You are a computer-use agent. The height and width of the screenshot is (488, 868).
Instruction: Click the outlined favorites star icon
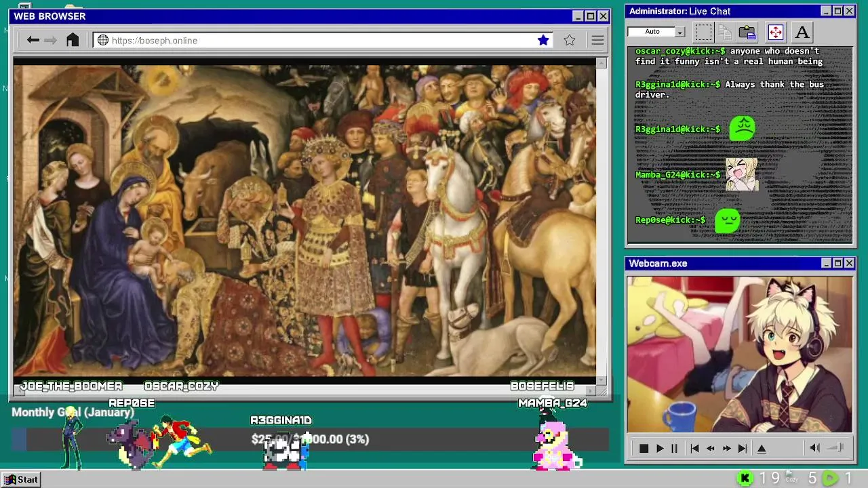click(570, 40)
